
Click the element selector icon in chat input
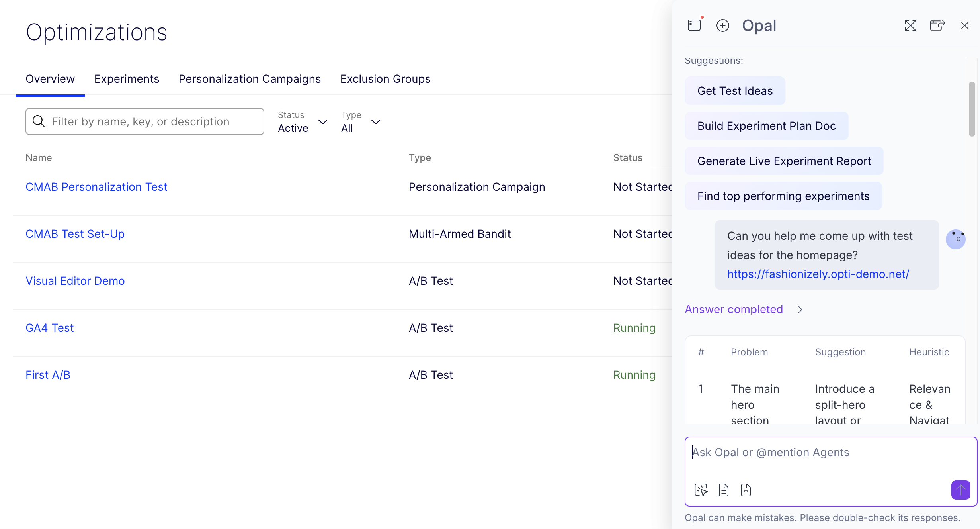point(701,490)
